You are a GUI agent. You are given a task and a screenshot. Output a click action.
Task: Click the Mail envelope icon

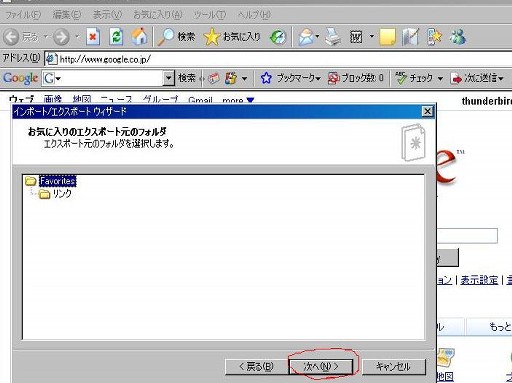[306, 36]
